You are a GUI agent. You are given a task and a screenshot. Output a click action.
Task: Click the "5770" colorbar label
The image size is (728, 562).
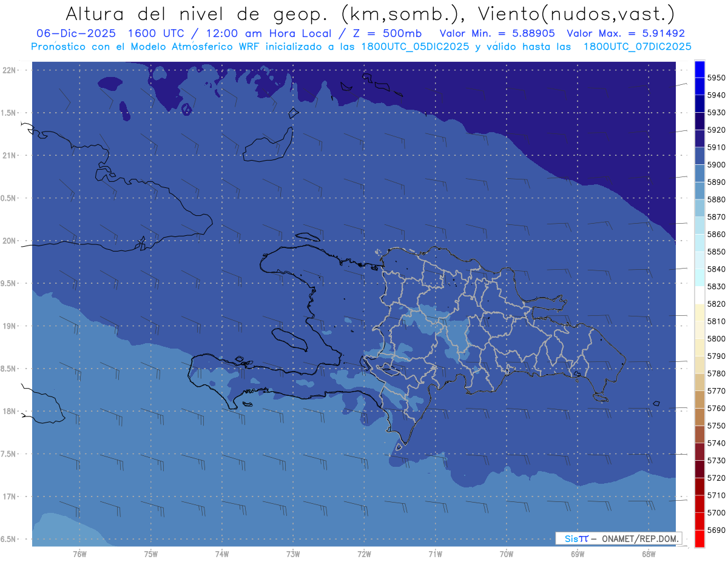pyautogui.click(x=716, y=390)
